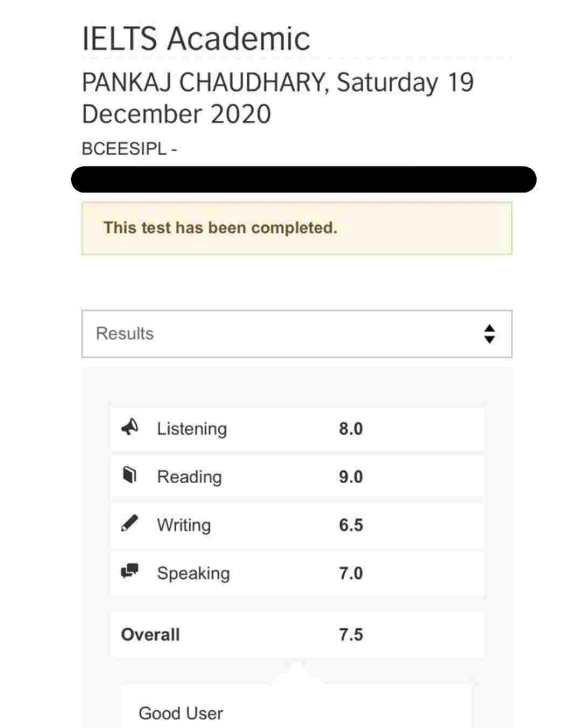This screenshot has height=728, width=582.
Task: Click the test completed notice banner
Action: pyautogui.click(x=297, y=228)
